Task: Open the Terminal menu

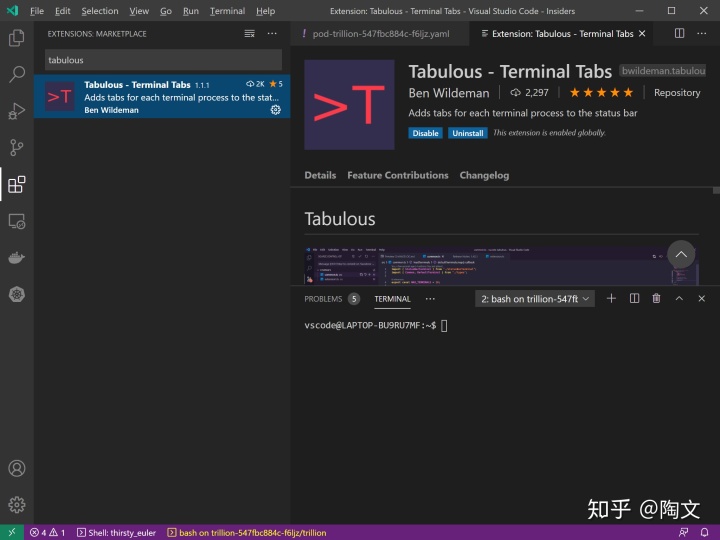Action: [227, 11]
